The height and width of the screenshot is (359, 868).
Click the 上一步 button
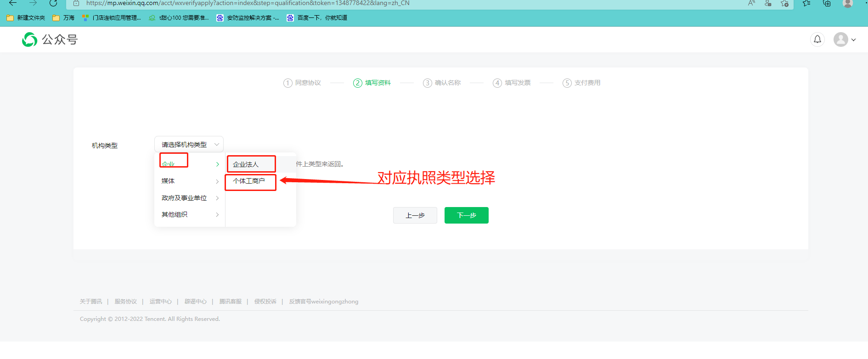415,215
